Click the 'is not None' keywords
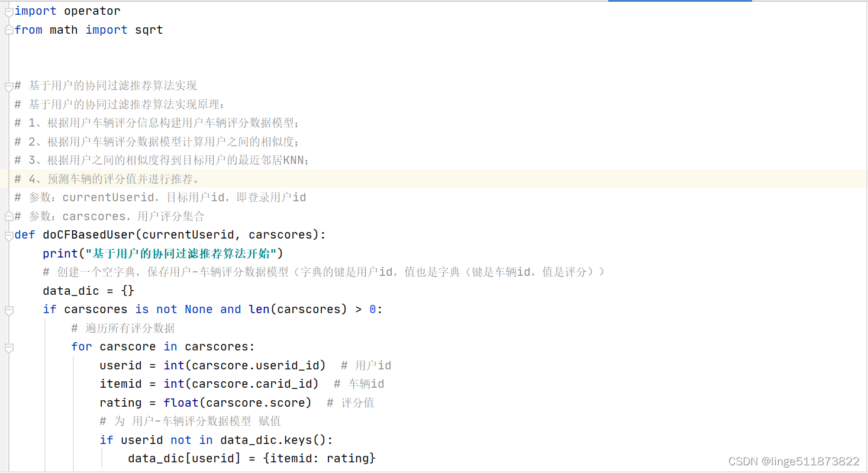868x473 pixels. pos(174,309)
